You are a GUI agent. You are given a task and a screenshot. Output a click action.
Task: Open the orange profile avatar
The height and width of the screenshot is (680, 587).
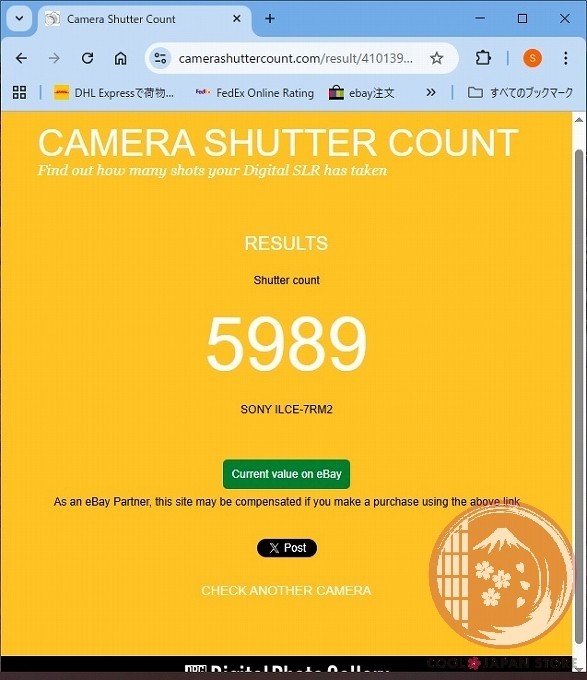532,58
